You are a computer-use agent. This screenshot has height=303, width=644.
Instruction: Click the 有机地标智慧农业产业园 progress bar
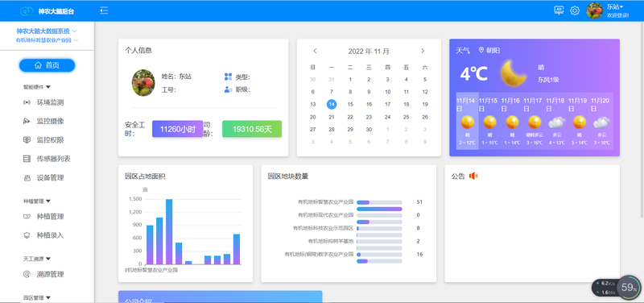(x=379, y=202)
